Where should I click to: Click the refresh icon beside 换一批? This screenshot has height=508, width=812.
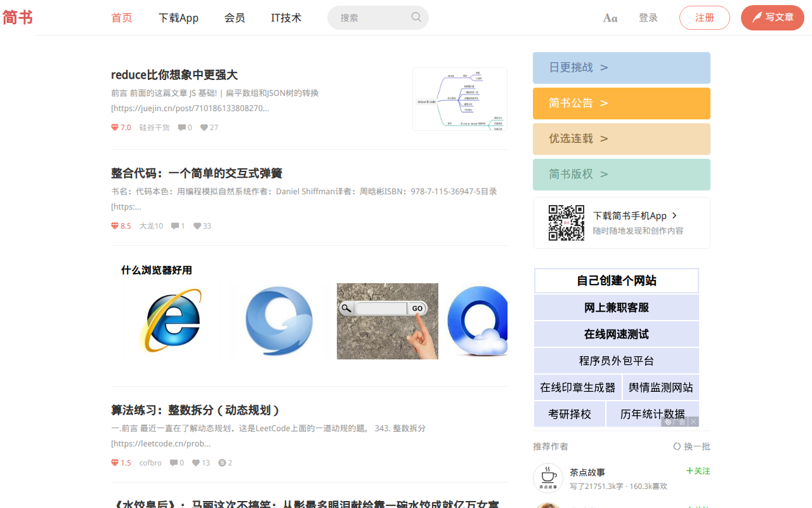pos(677,446)
